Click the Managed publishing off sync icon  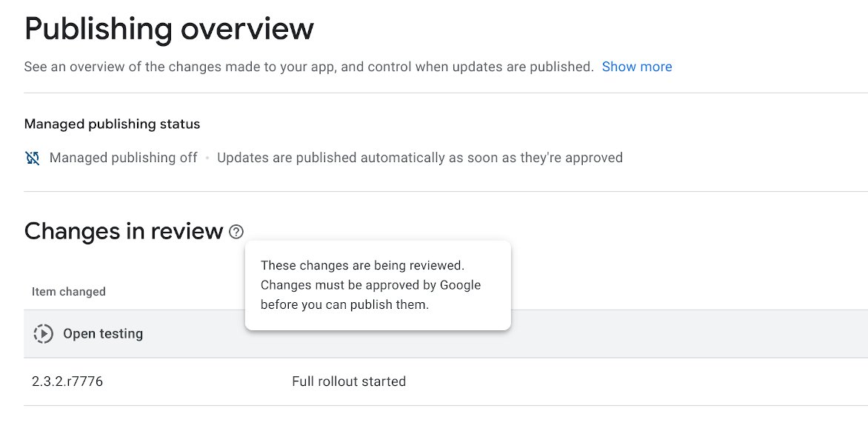[33, 158]
